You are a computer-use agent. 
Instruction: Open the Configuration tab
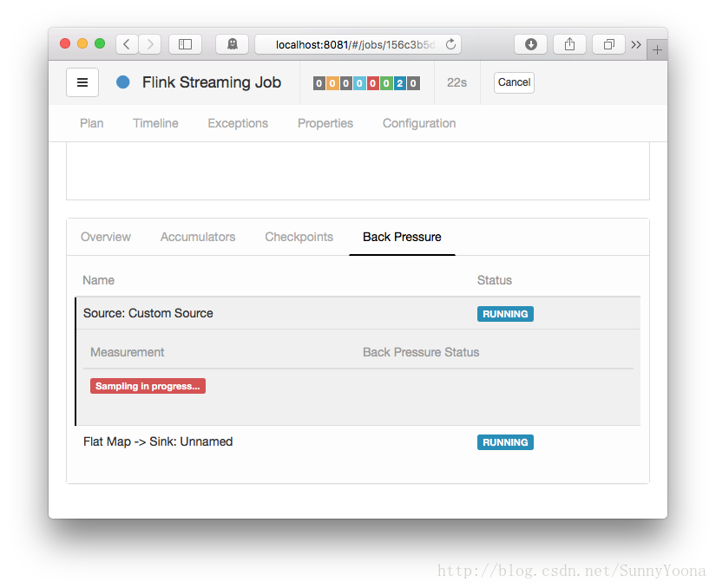[x=419, y=123]
